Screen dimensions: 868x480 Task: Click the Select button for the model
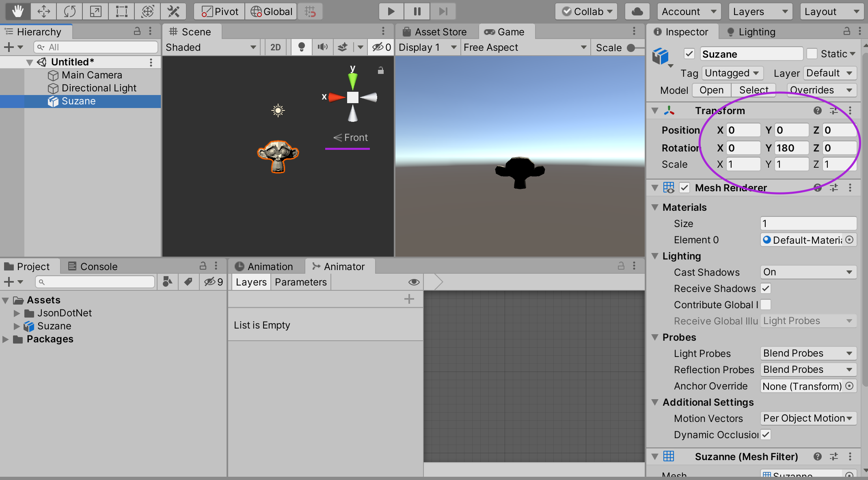[x=754, y=90]
